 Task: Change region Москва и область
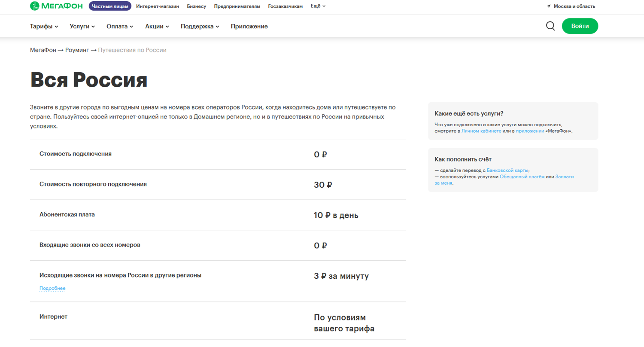tap(574, 6)
